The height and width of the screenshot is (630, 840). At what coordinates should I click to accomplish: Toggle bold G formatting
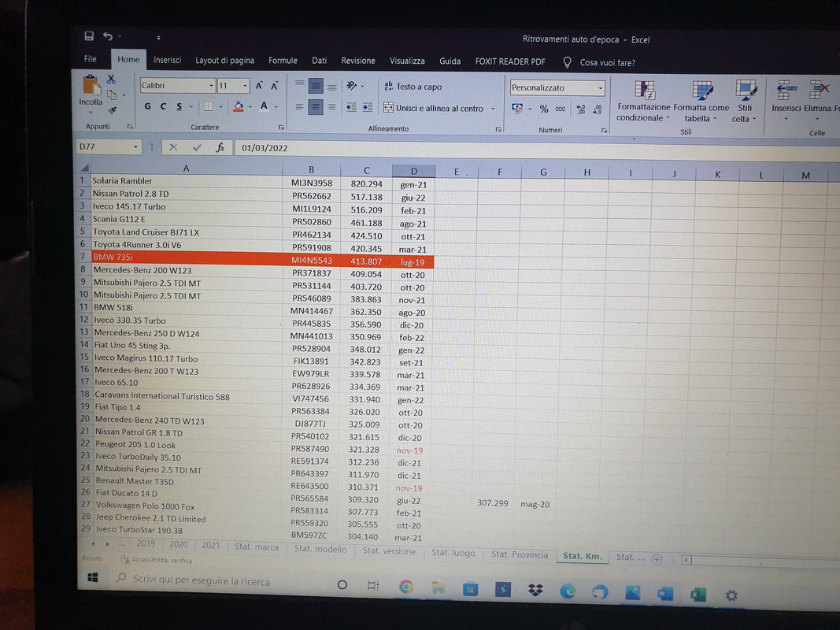pos(147,106)
